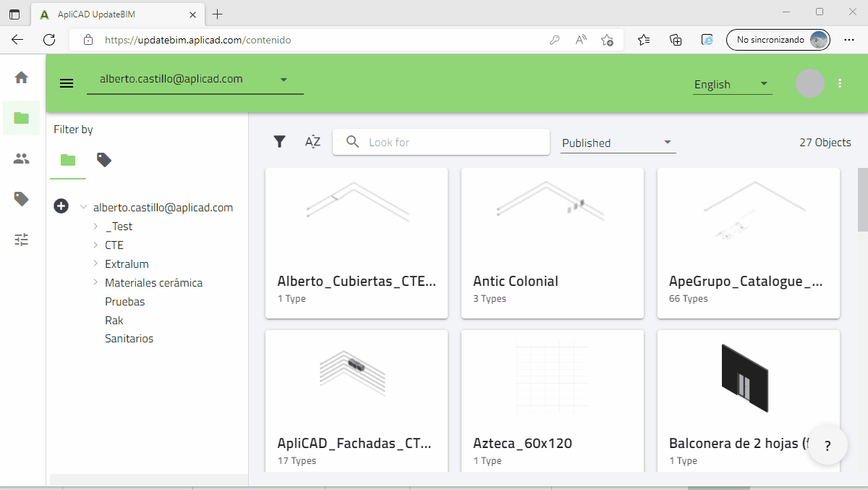Open the three-dot user options menu
This screenshot has width=868, height=490.
[840, 83]
